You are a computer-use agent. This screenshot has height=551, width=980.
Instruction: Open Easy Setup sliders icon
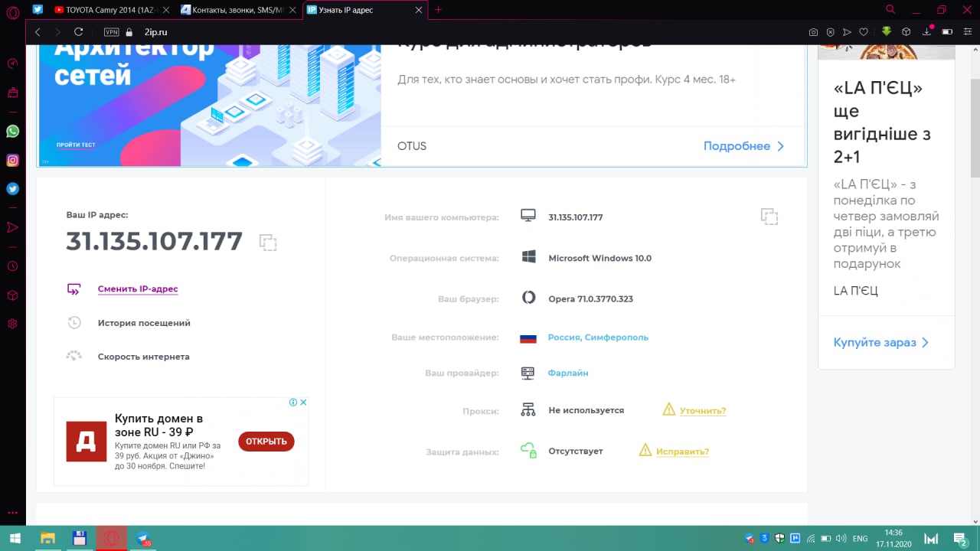point(968,32)
